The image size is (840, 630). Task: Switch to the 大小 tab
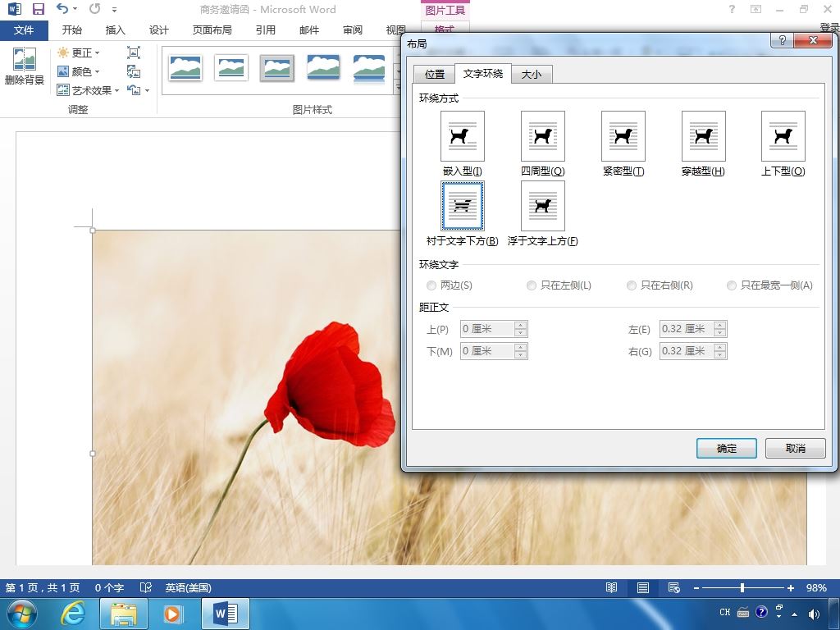pyautogui.click(x=532, y=75)
